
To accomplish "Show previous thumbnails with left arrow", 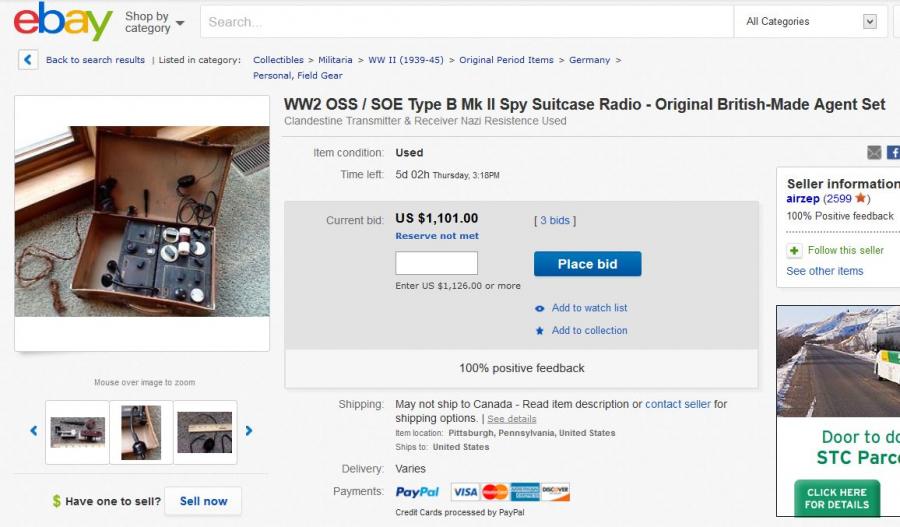I will pyautogui.click(x=33, y=431).
